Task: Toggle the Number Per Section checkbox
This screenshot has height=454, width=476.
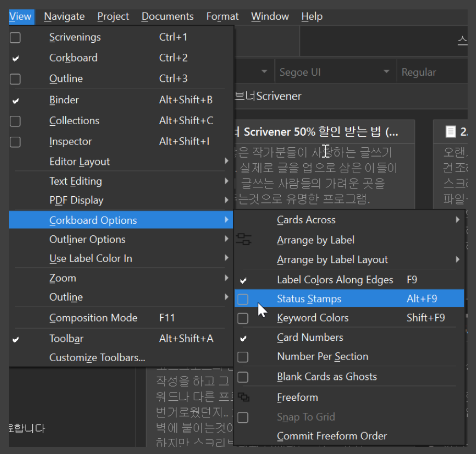Action: tap(243, 357)
